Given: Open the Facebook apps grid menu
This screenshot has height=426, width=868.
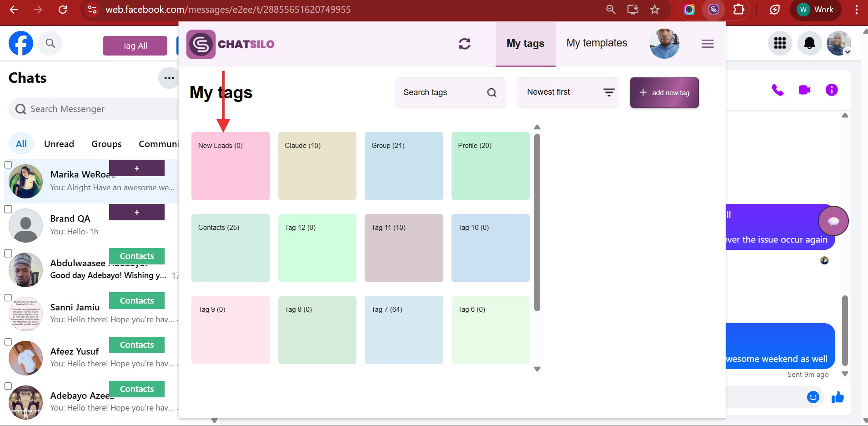Looking at the screenshot, I should [780, 43].
